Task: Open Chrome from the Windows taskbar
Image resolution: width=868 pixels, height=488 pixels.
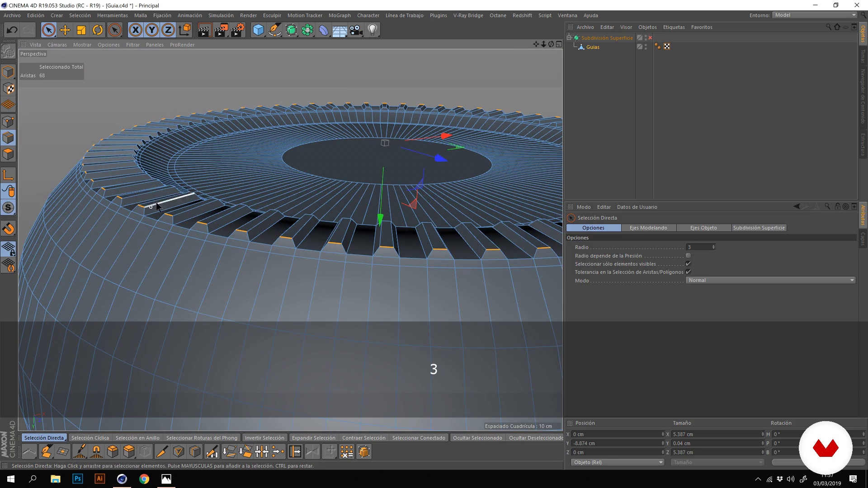Action: [144, 479]
